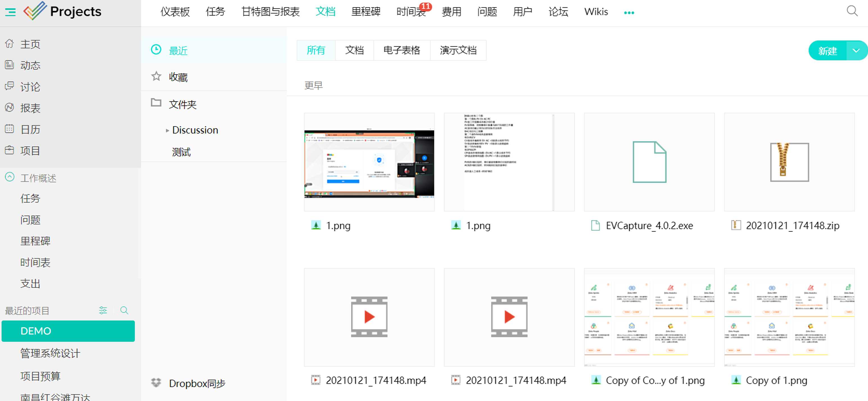
Task: Switch to 演示文档 filter tab
Action: pos(458,51)
